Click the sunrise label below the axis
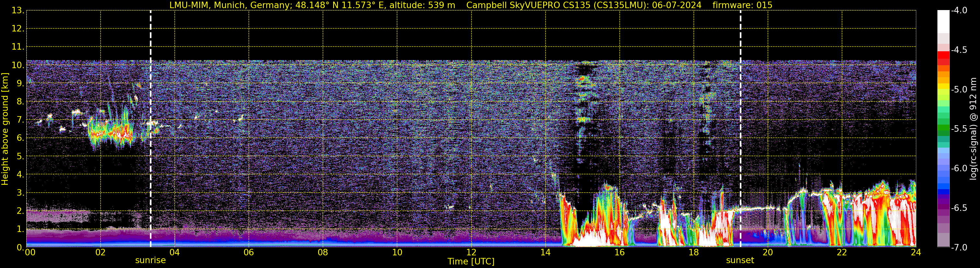This screenshot has height=268, width=980. pos(150,261)
